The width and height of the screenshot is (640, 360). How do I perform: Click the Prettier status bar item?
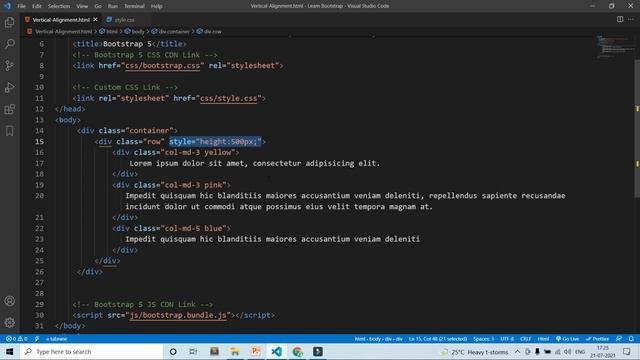[x=598, y=339]
